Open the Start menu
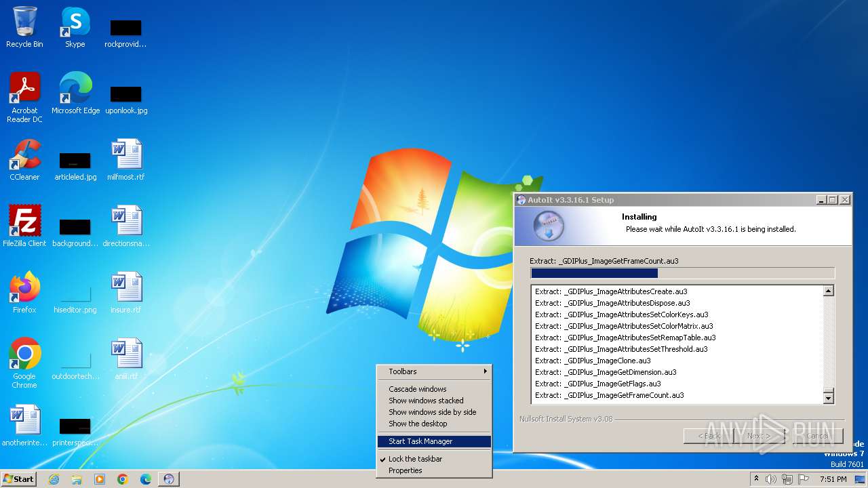 tap(19, 479)
